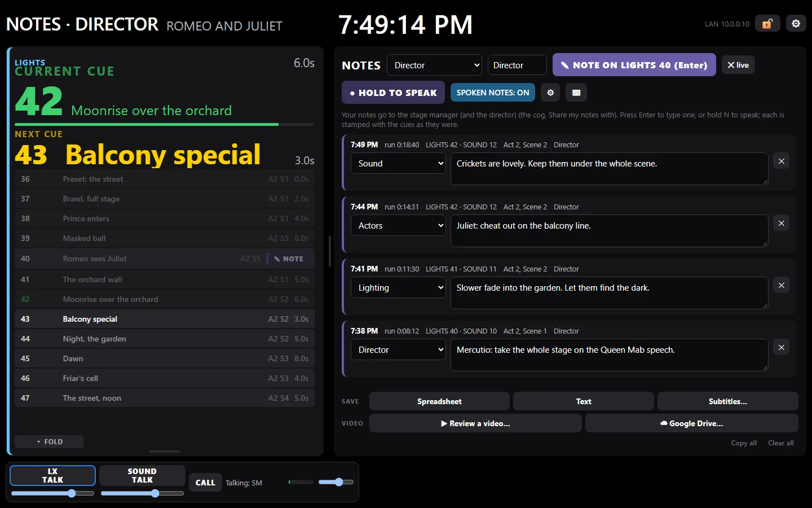Select cue 47 The street, noon
Image resolution: width=812 pixels, height=508 pixels.
[164, 398]
